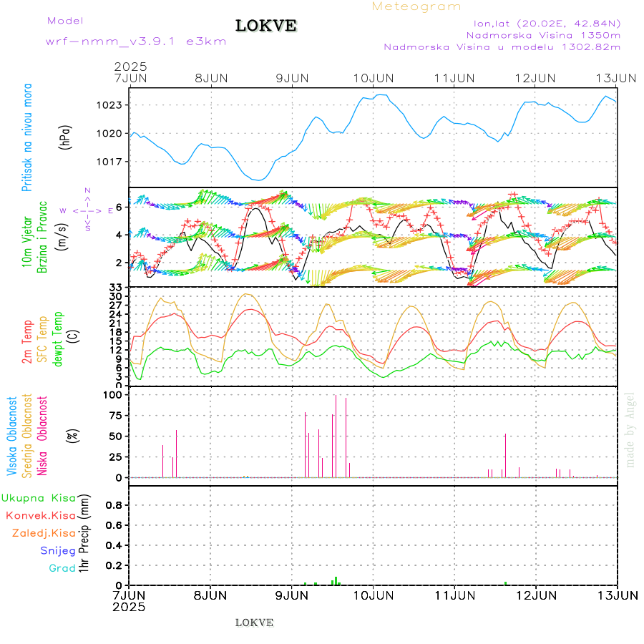This screenshot has height=644, width=644.
Task: Click the 'Snijeg' legend entry
Action: coord(59,550)
